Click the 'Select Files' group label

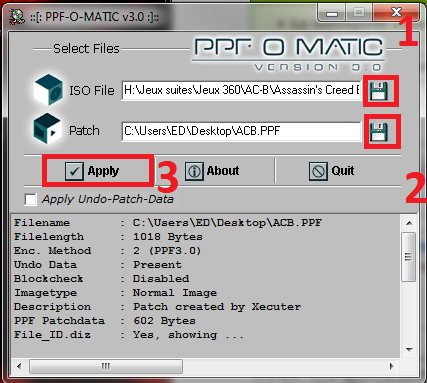pyautogui.click(x=86, y=49)
